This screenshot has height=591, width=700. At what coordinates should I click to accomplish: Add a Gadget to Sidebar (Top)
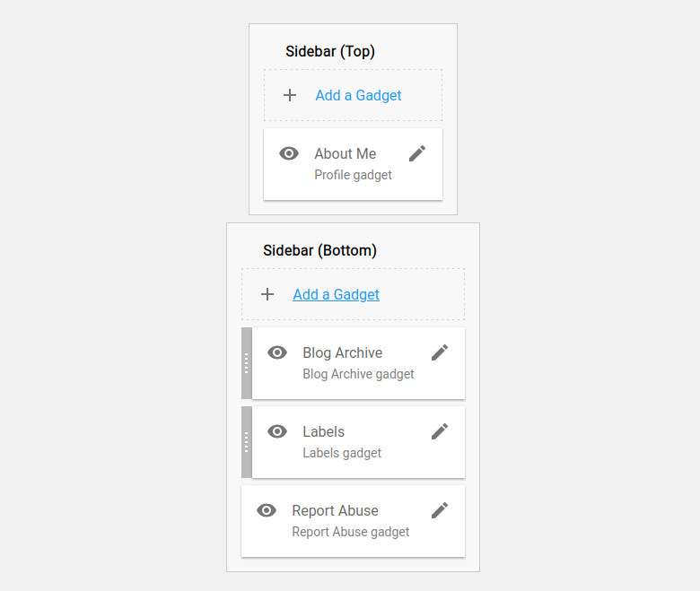point(358,95)
